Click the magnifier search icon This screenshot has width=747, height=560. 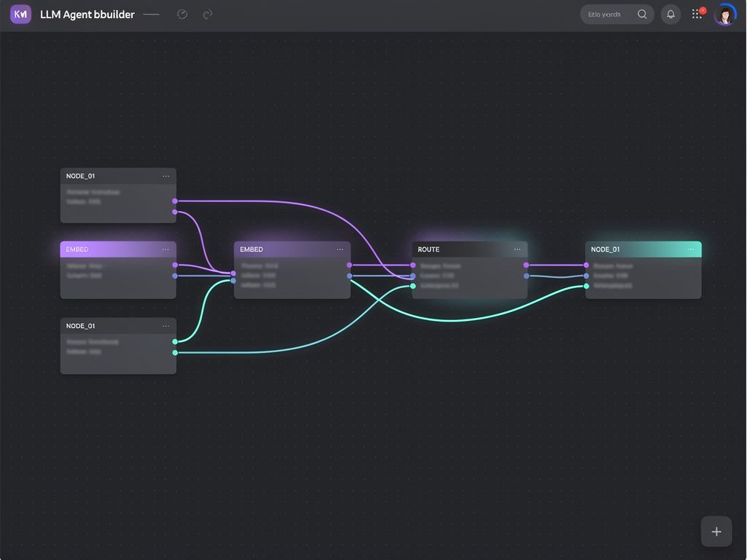point(642,15)
